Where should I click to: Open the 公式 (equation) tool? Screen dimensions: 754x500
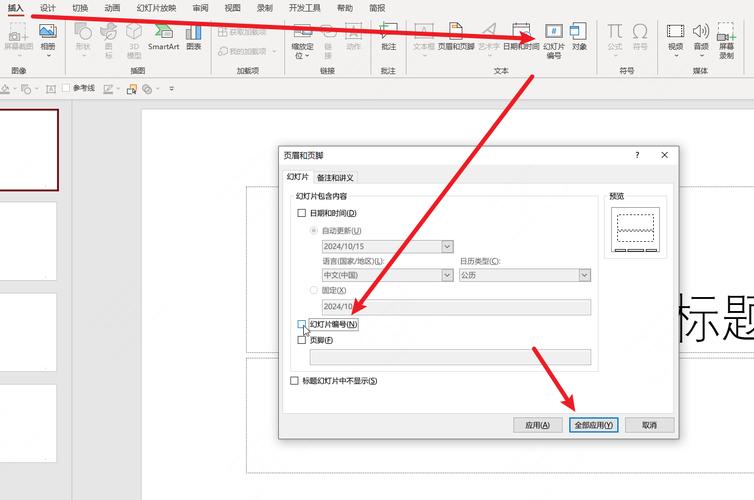(614, 37)
